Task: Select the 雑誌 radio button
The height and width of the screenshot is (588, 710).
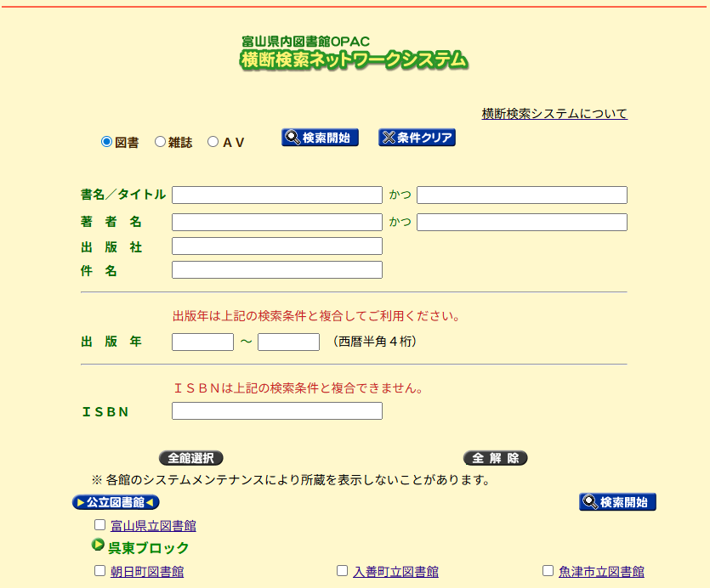Action: [x=160, y=142]
